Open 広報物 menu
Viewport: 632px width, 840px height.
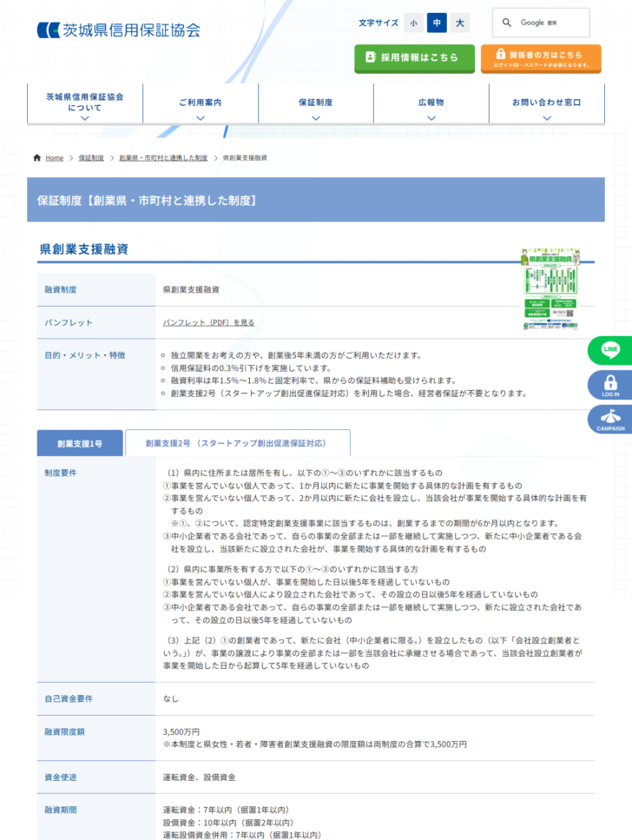[431, 103]
